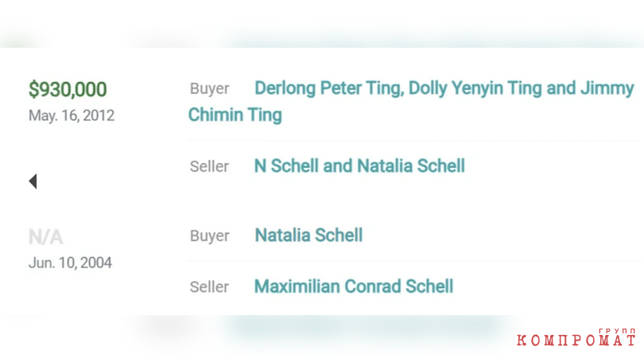Click the Seller label in the 2012 sale
The image size is (644, 362).
209,166
